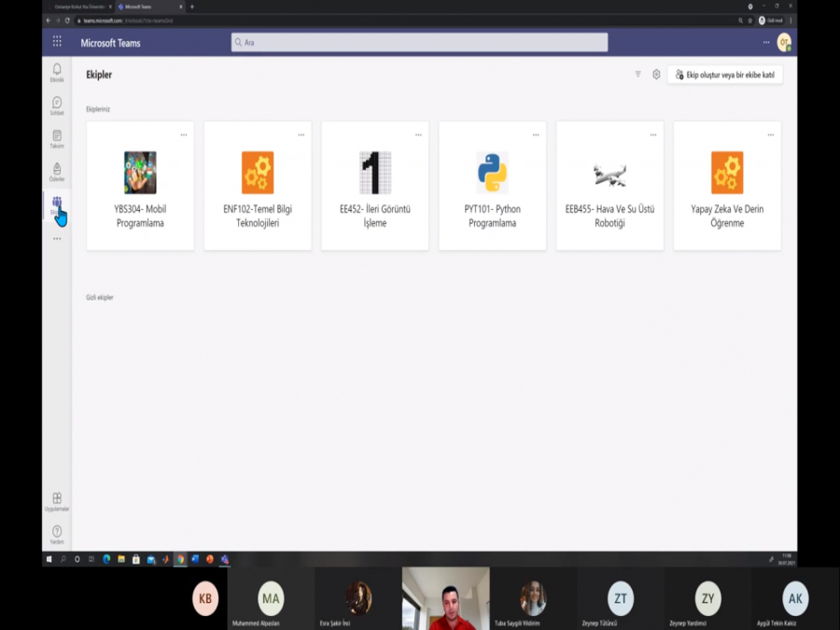Bookmark the page with the star icon
The image size is (840, 630).
coord(750,21)
